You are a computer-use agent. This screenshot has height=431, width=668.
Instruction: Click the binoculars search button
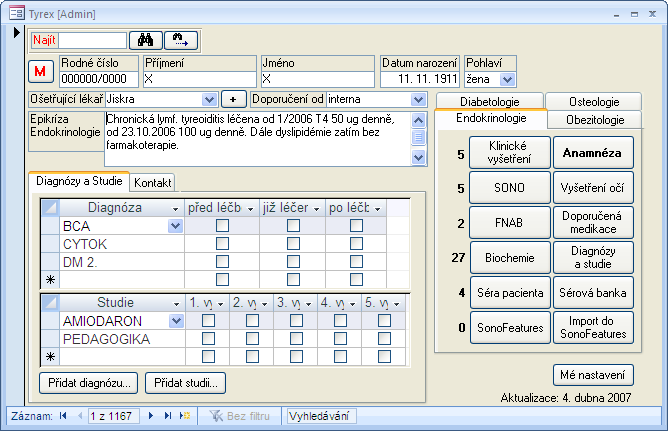[146, 40]
